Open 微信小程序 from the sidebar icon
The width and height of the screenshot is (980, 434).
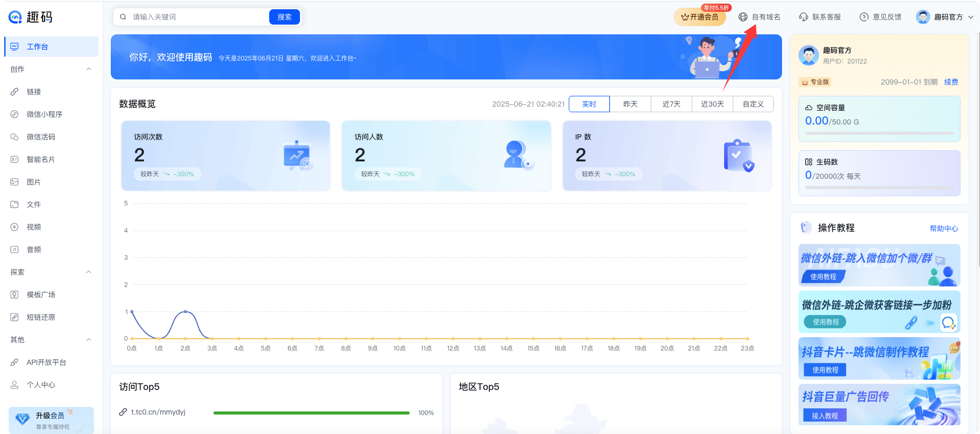pyautogui.click(x=14, y=114)
